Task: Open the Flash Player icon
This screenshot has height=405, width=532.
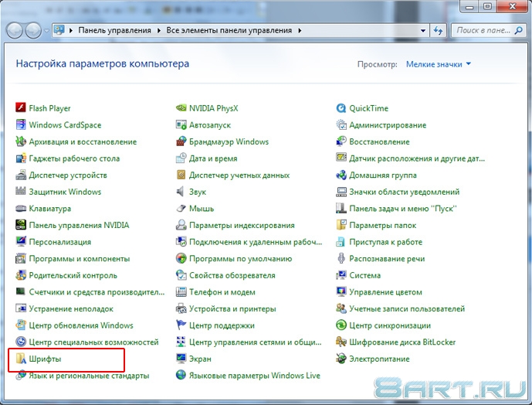Action: point(21,108)
